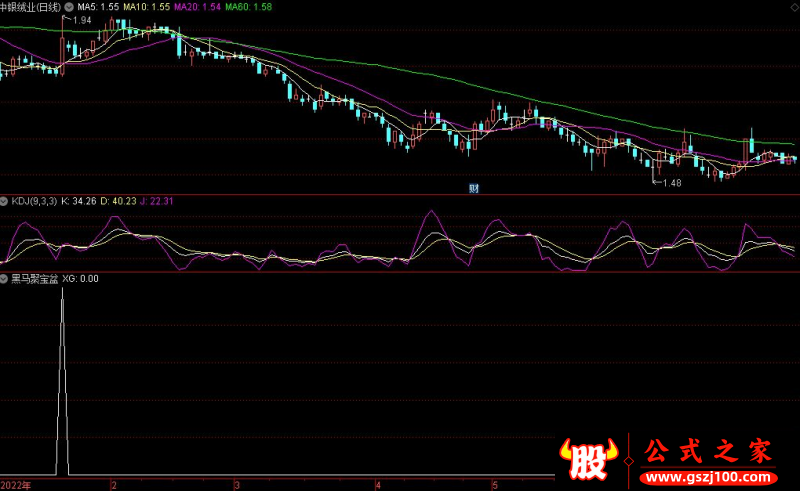Open the www.gszj100.com link
Viewport: 800px width, 491px height.
[705, 474]
